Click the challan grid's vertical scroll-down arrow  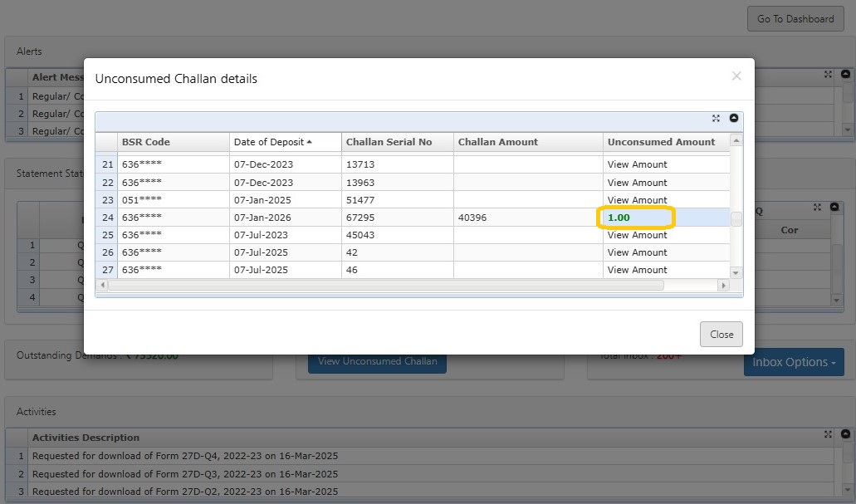pyautogui.click(x=736, y=272)
